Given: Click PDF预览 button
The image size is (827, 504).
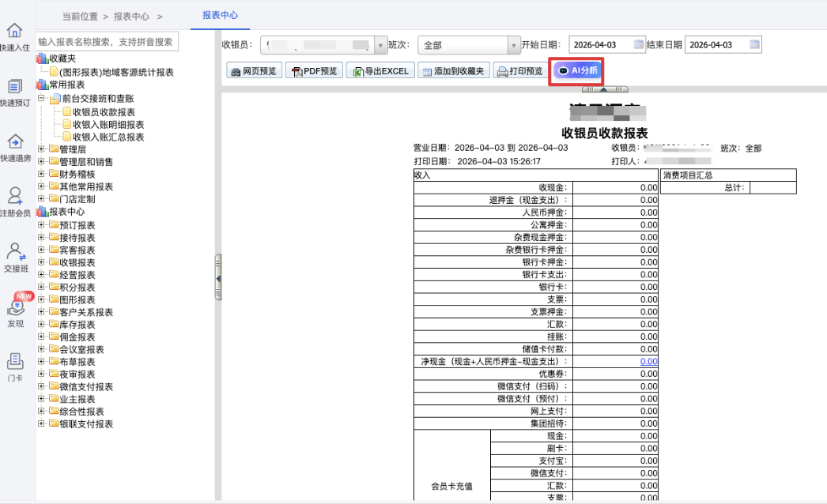Looking at the screenshot, I should [315, 70].
